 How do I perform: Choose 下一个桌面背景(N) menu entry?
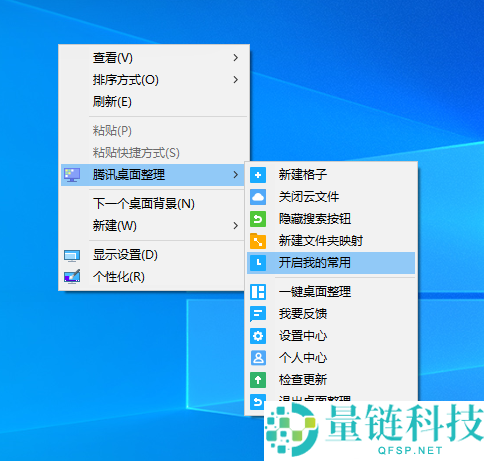click(x=154, y=204)
